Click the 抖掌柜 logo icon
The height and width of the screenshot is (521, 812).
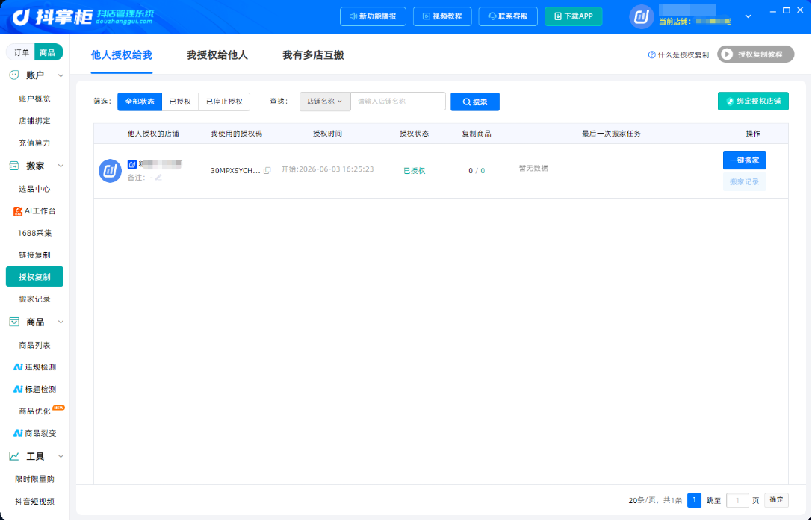tap(21, 16)
